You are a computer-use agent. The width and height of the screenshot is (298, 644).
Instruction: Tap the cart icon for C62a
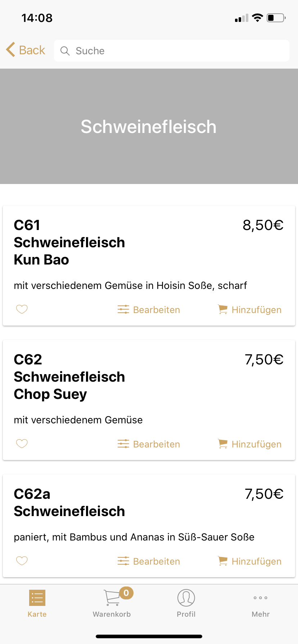click(223, 561)
